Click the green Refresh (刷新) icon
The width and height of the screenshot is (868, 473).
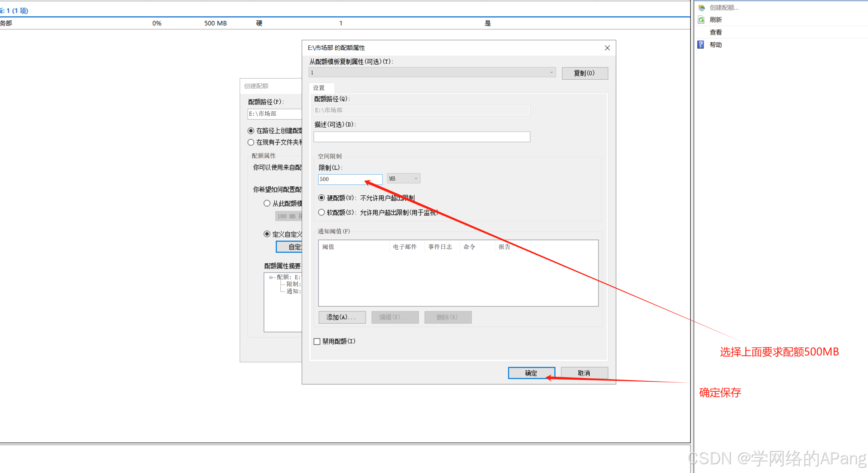point(701,20)
